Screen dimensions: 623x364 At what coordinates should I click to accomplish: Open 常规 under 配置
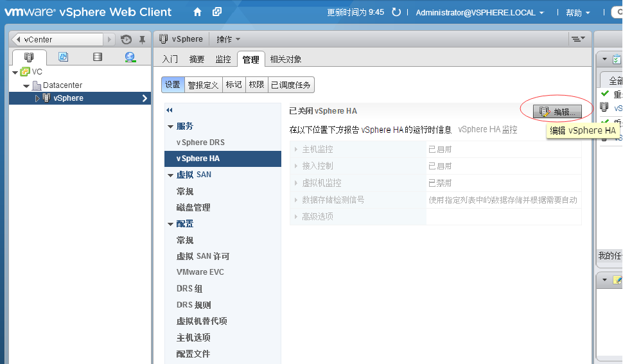pyautogui.click(x=185, y=240)
